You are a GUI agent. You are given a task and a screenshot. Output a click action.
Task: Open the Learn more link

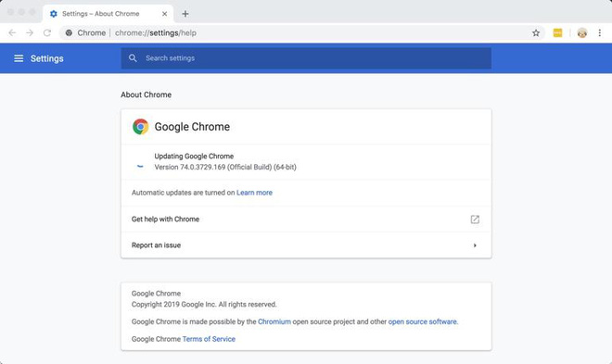point(254,193)
